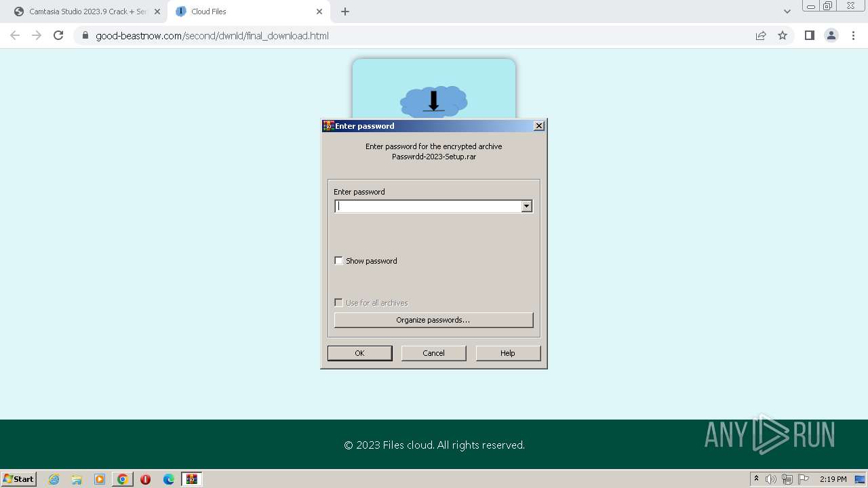Launch Internet Explorer from taskbar
The height and width of the screenshot is (488, 868).
(x=54, y=479)
